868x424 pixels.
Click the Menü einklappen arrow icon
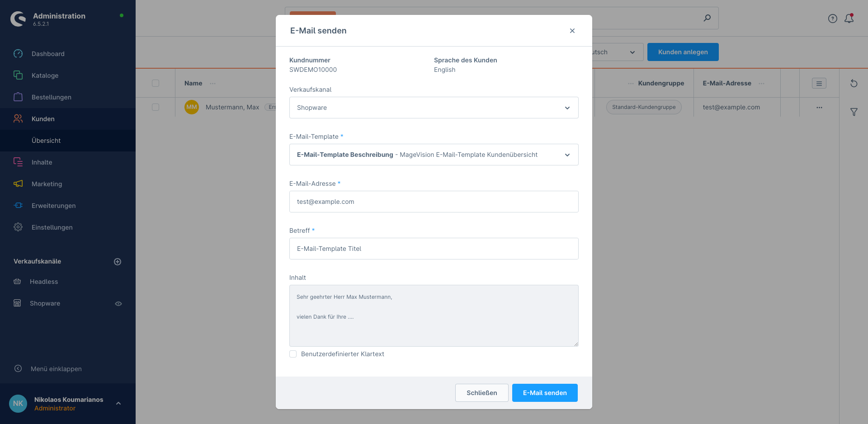tap(18, 369)
